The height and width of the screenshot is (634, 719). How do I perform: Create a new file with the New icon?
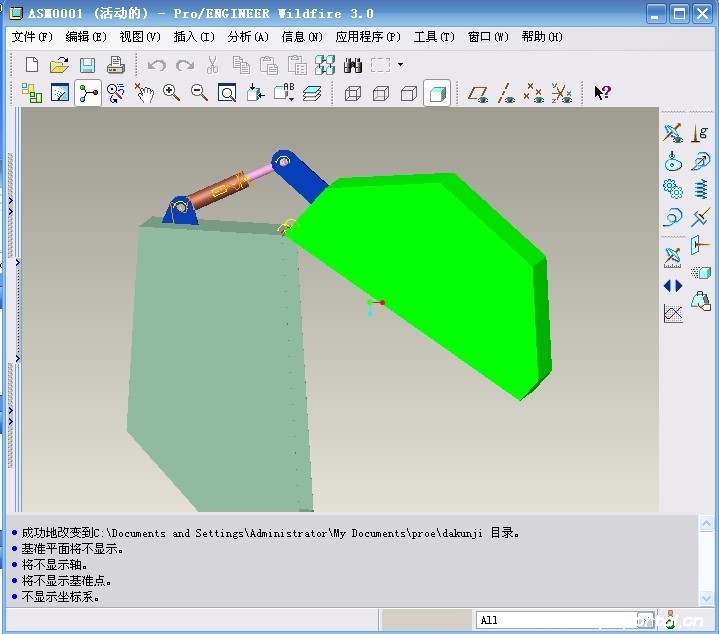tap(32, 65)
